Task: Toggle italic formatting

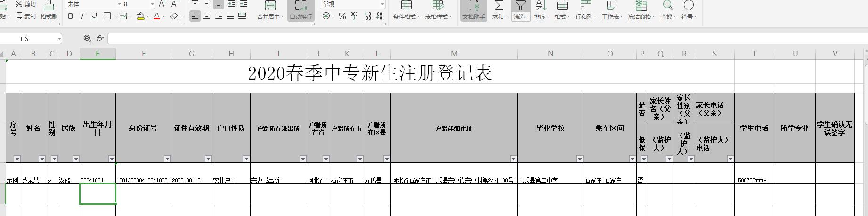Action: [x=82, y=16]
